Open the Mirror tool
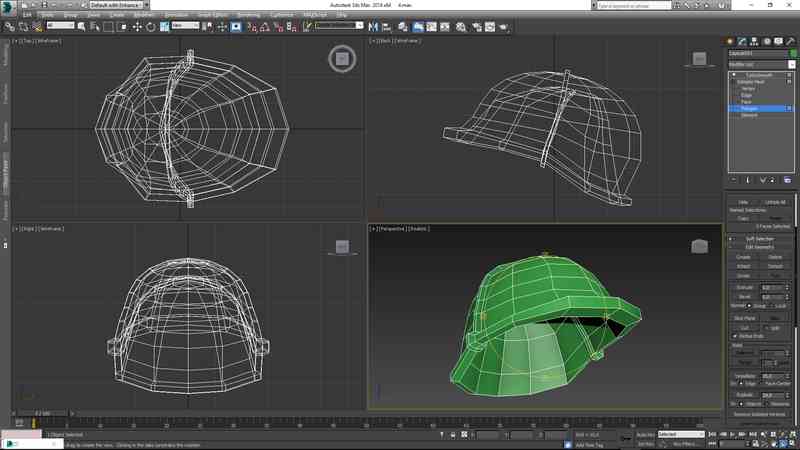Image resolution: width=800 pixels, height=450 pixels. coord(373,27)
